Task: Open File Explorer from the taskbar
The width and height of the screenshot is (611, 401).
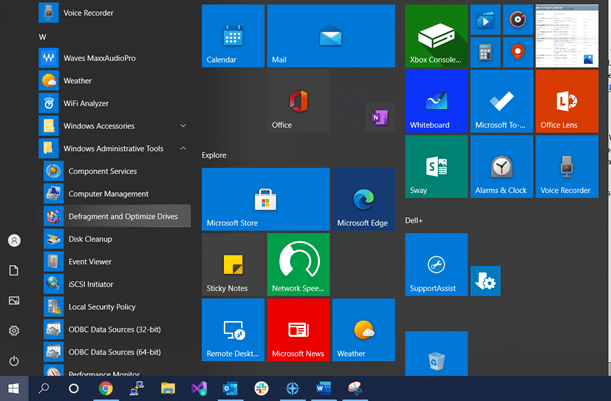Action: [168, 389]
